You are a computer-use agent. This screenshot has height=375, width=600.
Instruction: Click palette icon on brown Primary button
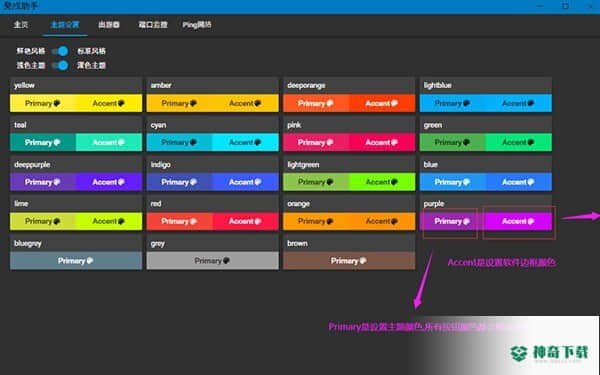coord(363,261)
